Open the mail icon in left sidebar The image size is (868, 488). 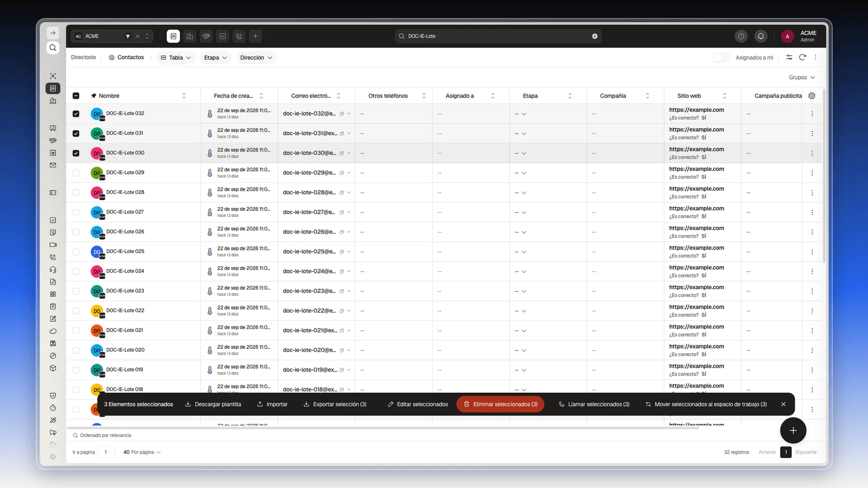53,165
